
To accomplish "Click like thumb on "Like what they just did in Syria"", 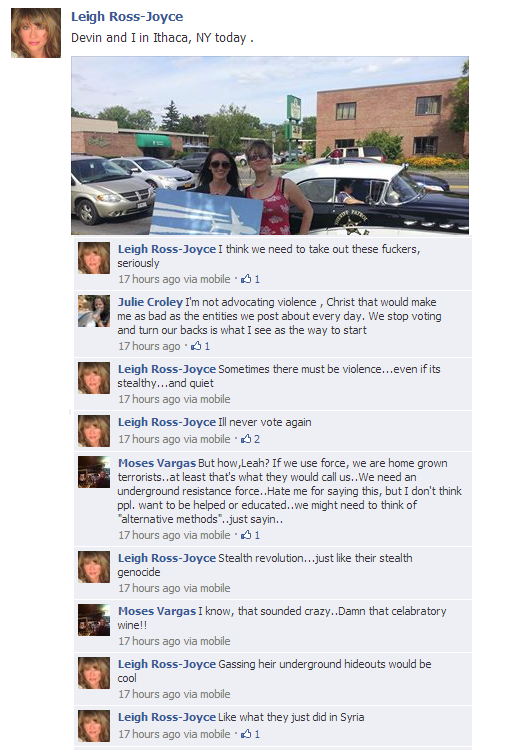I will pyautogui.click(x=246, y=734).
